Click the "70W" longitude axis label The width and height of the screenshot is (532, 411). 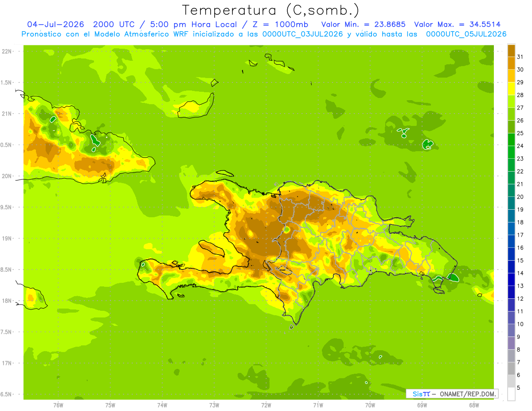click(370, 405)
